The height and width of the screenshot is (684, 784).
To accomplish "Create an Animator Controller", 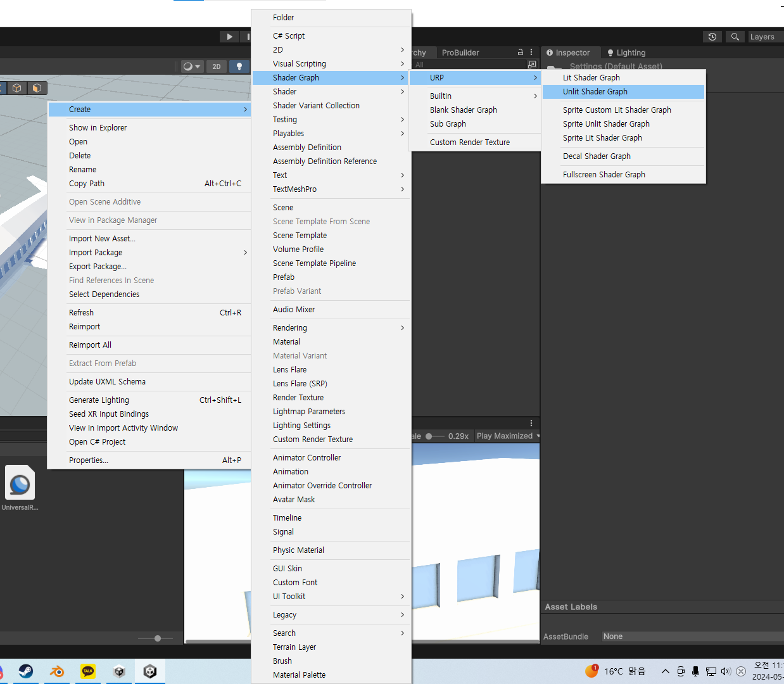I will tap(331, 458).
